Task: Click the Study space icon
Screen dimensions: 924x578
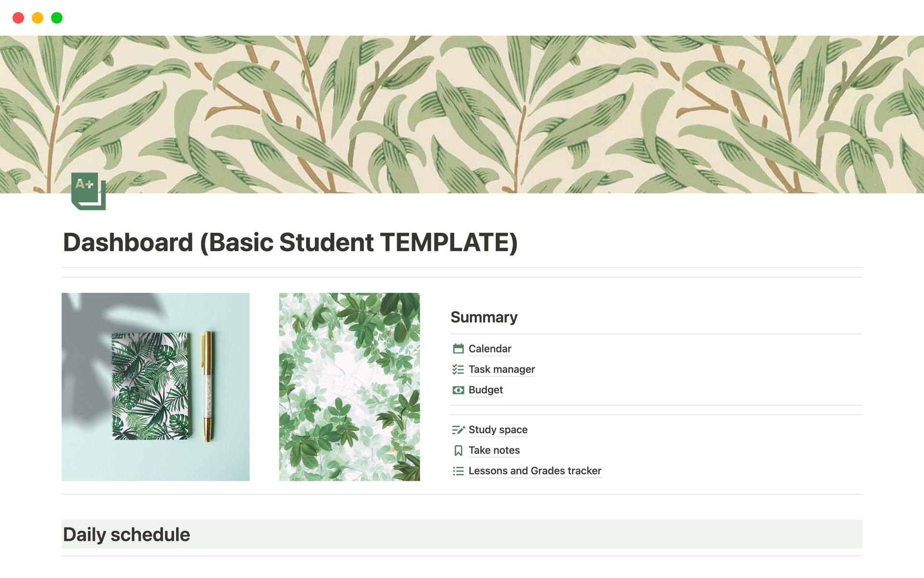Action: tap(459, 429)
